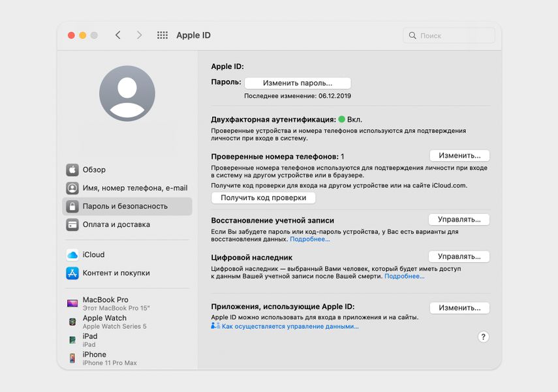The image size is (558, 392).
Task: Open the iCloud section label
Action: click(x=93, y=254)
